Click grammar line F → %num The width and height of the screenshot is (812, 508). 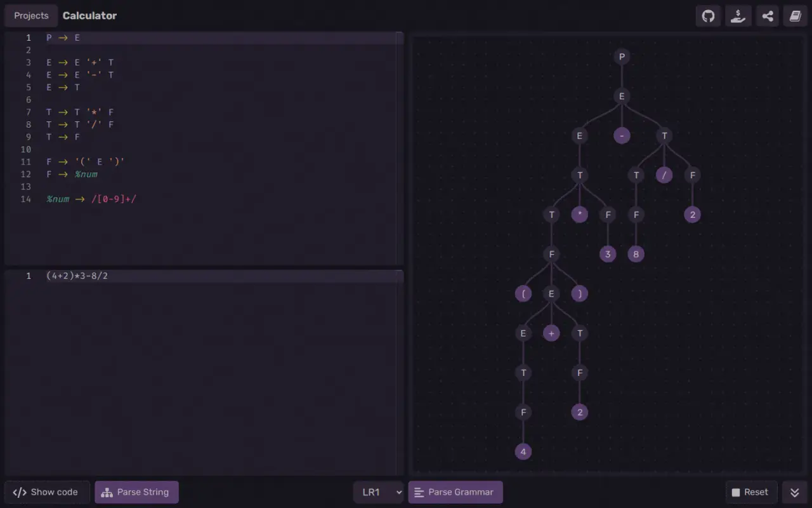tap(72, 174)
